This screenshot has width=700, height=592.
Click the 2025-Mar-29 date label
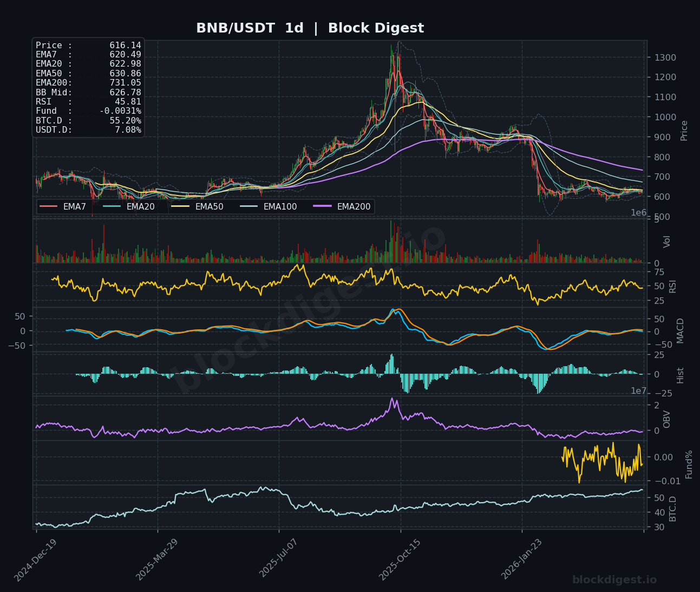pos(157,560)
